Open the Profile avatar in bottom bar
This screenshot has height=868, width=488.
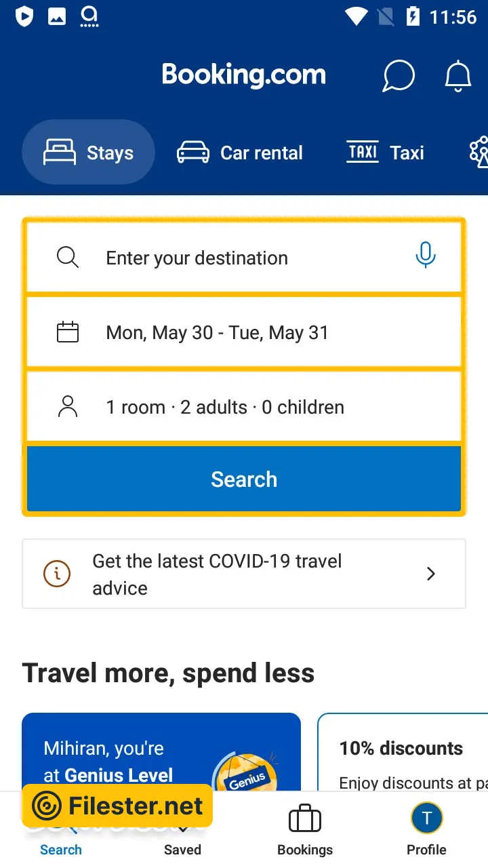click(426, 819)
